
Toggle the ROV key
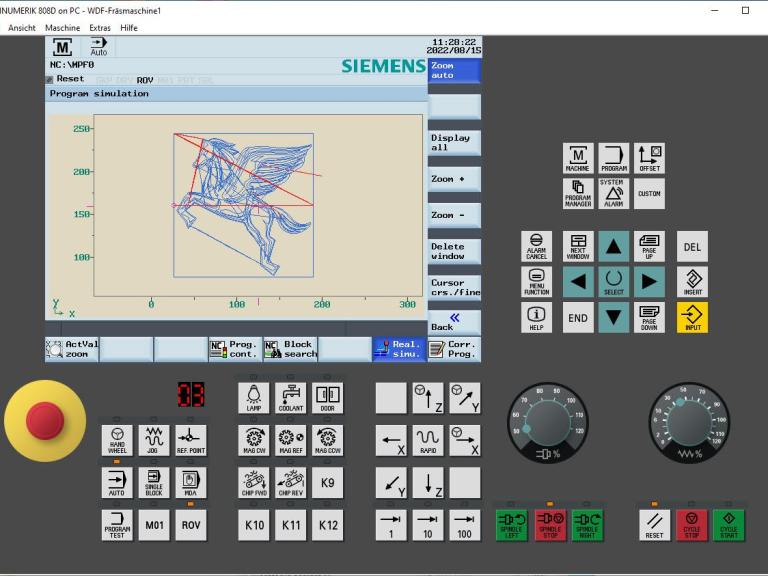191,525
